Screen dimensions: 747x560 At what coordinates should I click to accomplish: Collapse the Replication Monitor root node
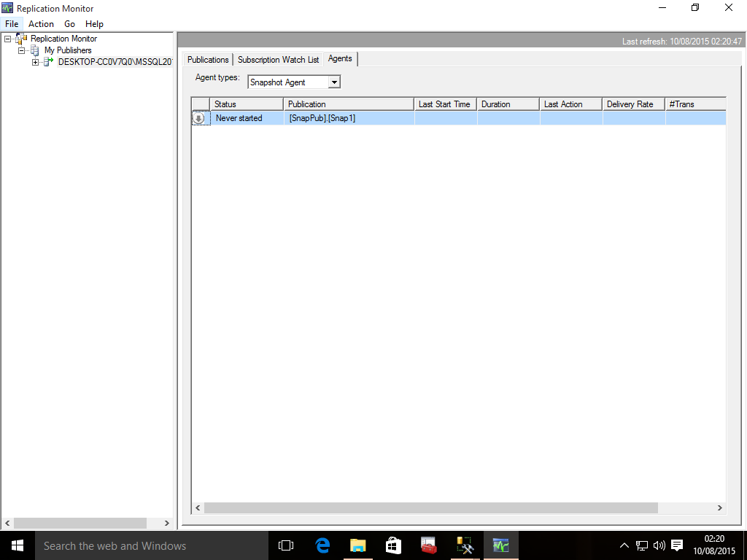point(7,39)
